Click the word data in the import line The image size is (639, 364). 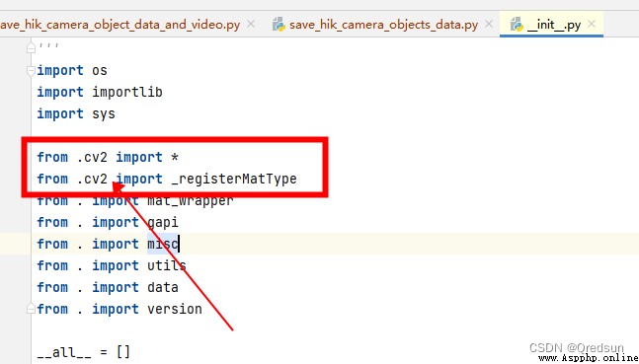click(163, 287)
